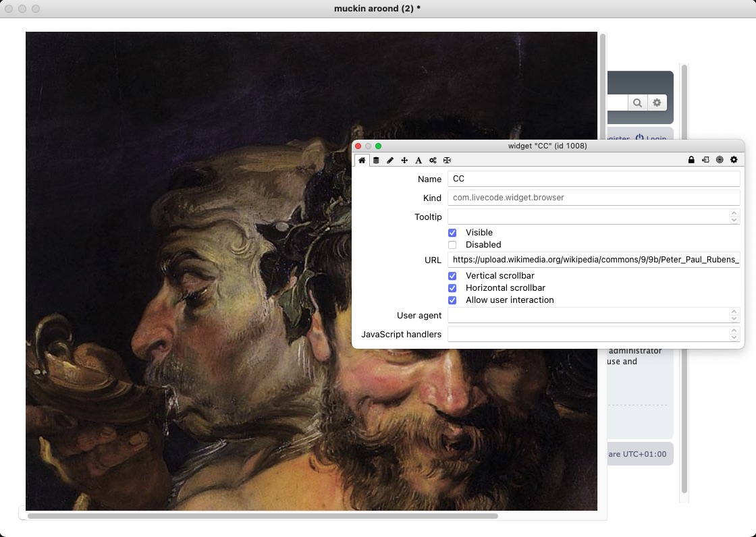Uncheck Allow user interaction
Image resolution: width=756 pixels, height=537 pixels.
click(x=452, y=300)
